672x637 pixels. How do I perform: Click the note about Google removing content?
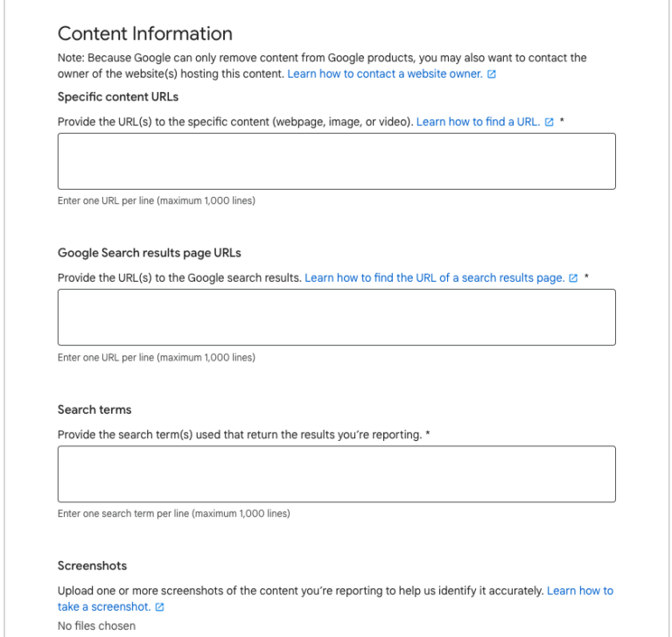tap(322, 66)
